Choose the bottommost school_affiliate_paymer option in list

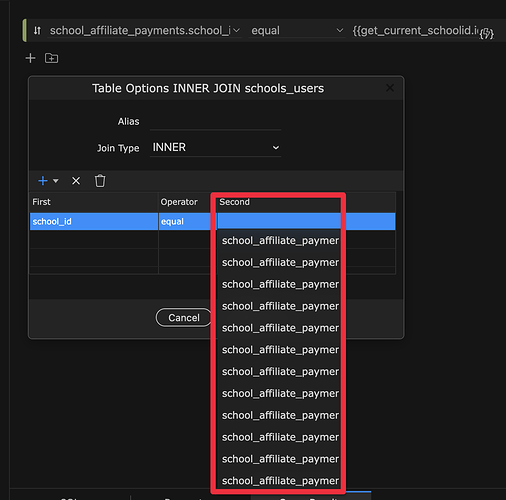pyautogui.click(x=279, y=481)
